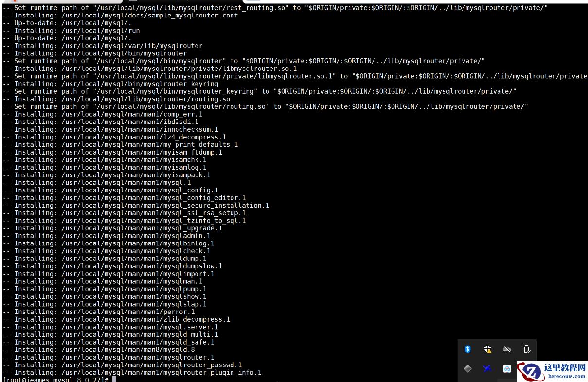This screenshot has height=382, width=588.
Task: Click the man1/mysql_tzinfo_to_sql.1 install line
Action: 124,221
